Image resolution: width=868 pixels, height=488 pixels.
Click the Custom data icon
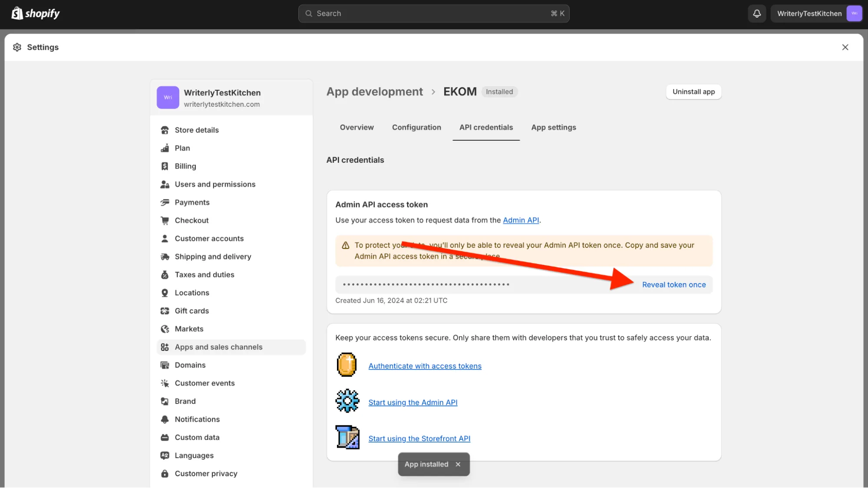[x=165, y=438]
